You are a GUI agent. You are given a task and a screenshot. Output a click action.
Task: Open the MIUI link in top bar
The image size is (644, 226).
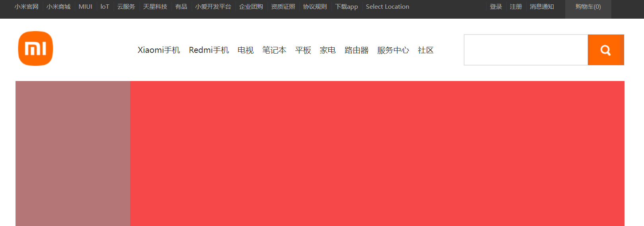coord(85,7)
